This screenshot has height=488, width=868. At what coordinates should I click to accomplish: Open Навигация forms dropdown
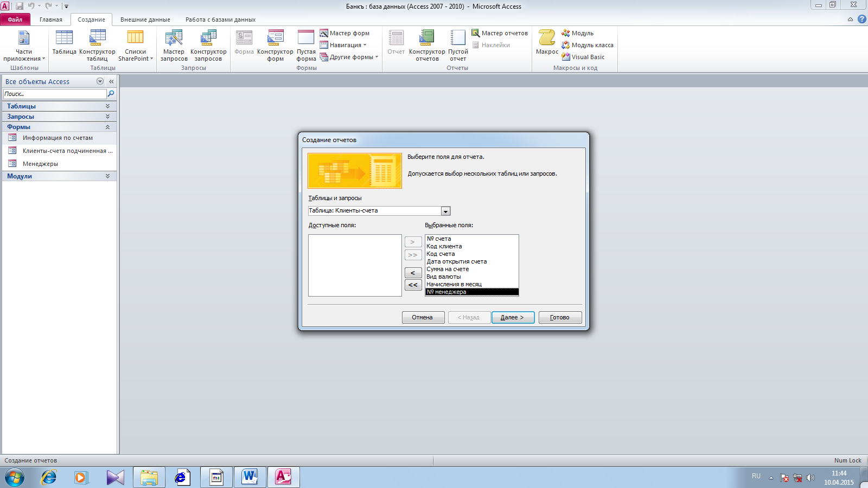[x=343, y=45]
